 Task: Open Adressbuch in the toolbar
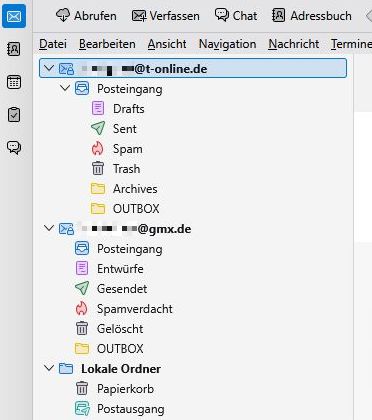tap(312, 16)
